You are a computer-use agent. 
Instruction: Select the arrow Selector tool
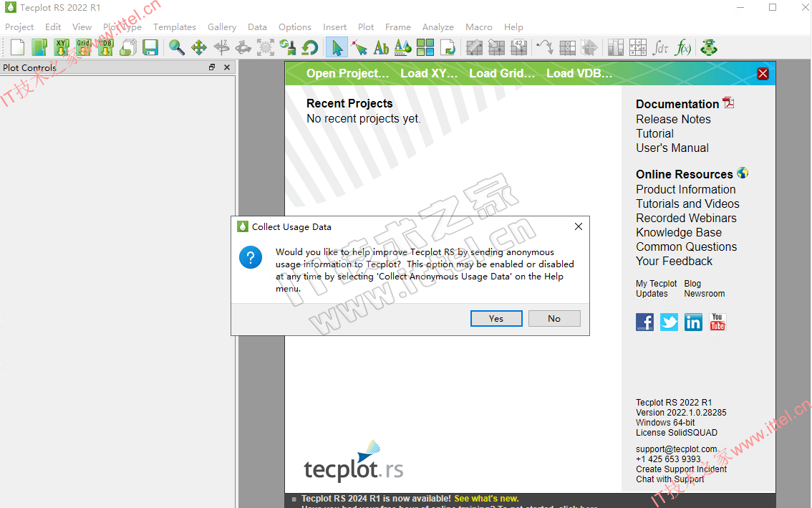tap(337, 48)
